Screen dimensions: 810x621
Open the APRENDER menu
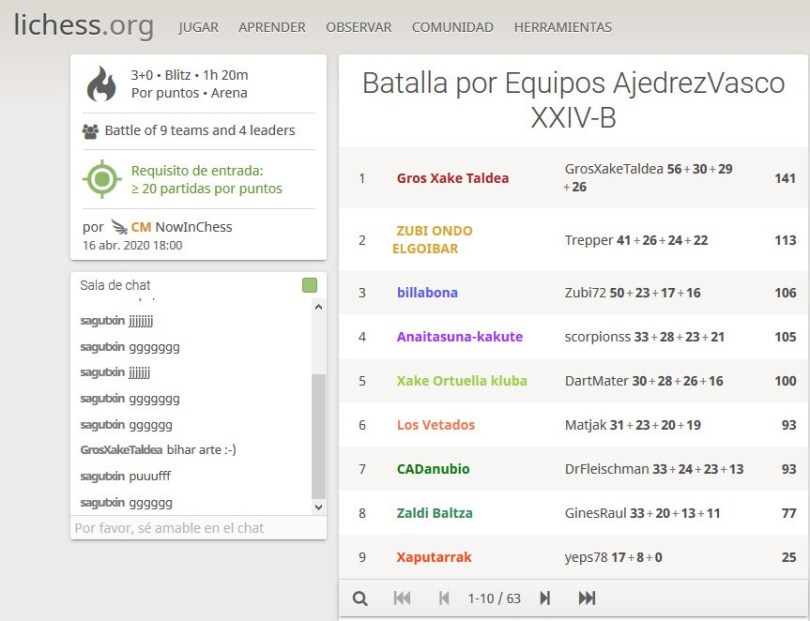(272, 27)
